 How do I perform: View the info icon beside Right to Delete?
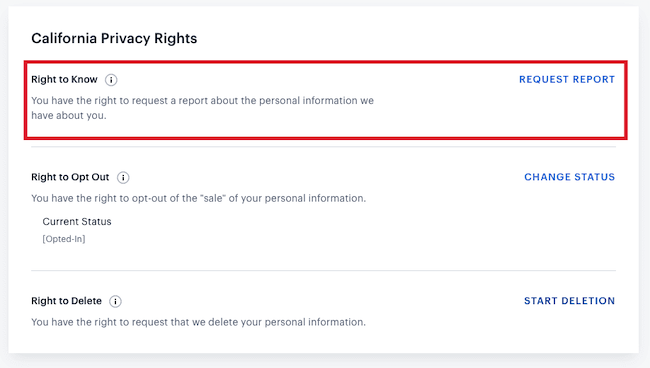(x=115, y=301)
